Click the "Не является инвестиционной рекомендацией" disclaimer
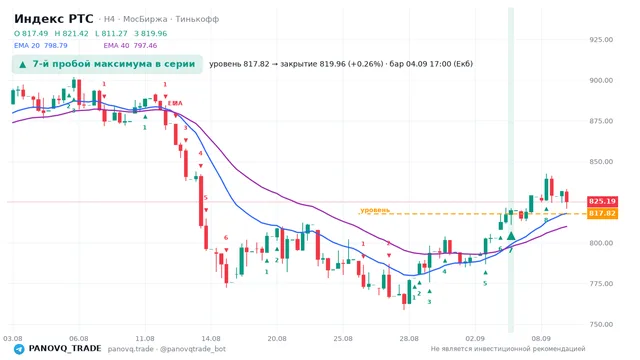The height and width of the screenshot is (360, 640). point(508,349)
